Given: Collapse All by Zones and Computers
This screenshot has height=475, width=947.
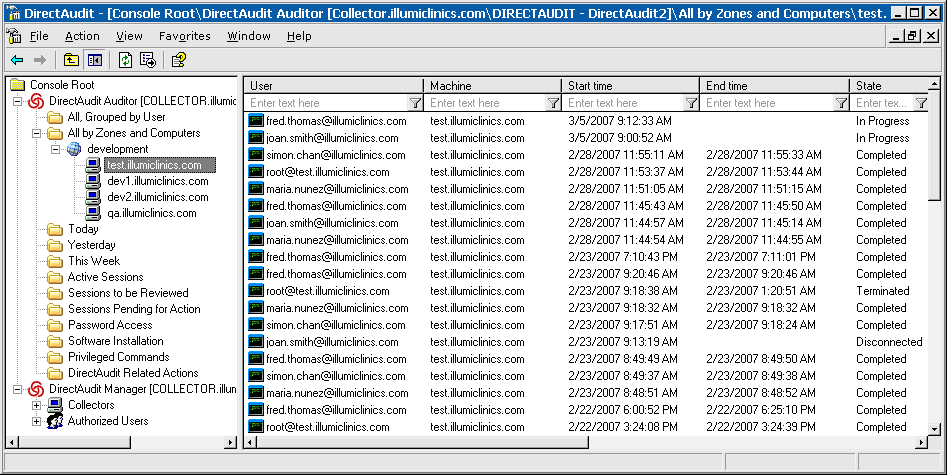Looking at the screenshot, I should [x=36, y=133].
